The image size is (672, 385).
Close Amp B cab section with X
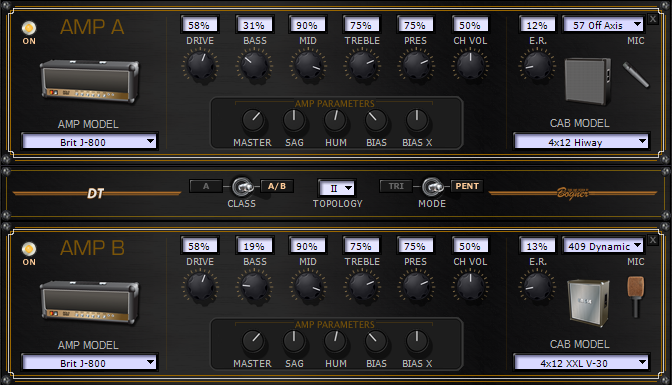[653, 240]
